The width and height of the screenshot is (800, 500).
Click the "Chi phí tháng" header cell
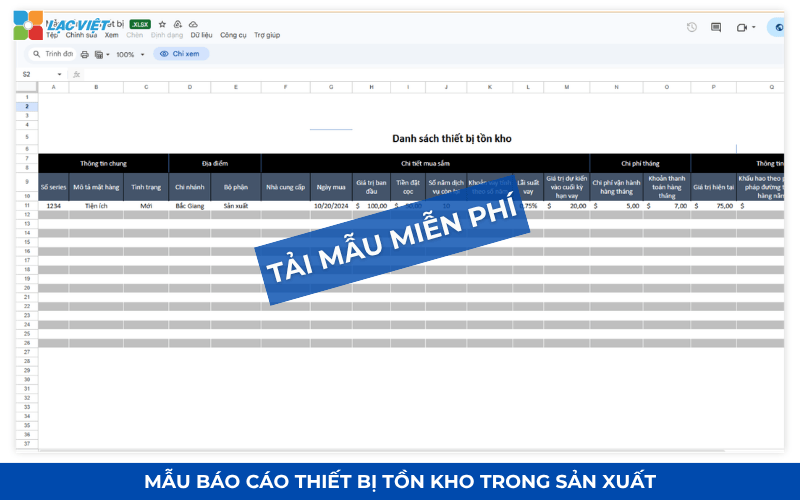640,163
